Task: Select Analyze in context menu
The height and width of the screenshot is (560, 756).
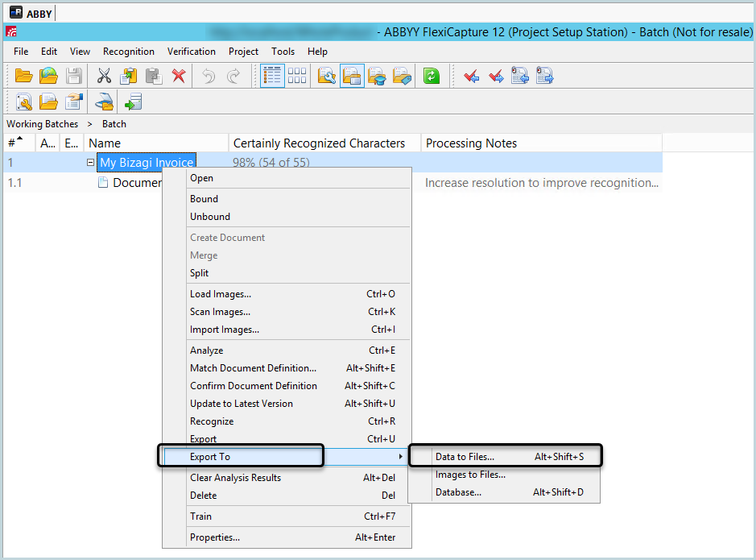Action: (x=287, y=351)
